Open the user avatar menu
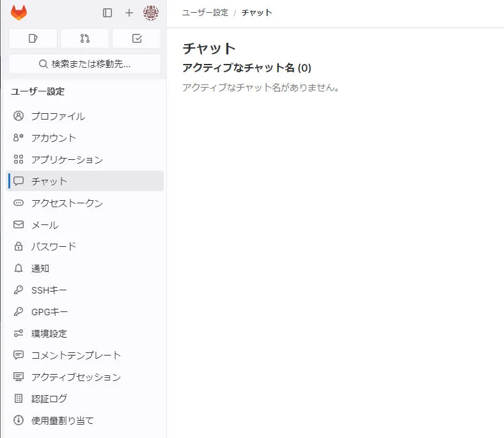 tap(151, 13)
